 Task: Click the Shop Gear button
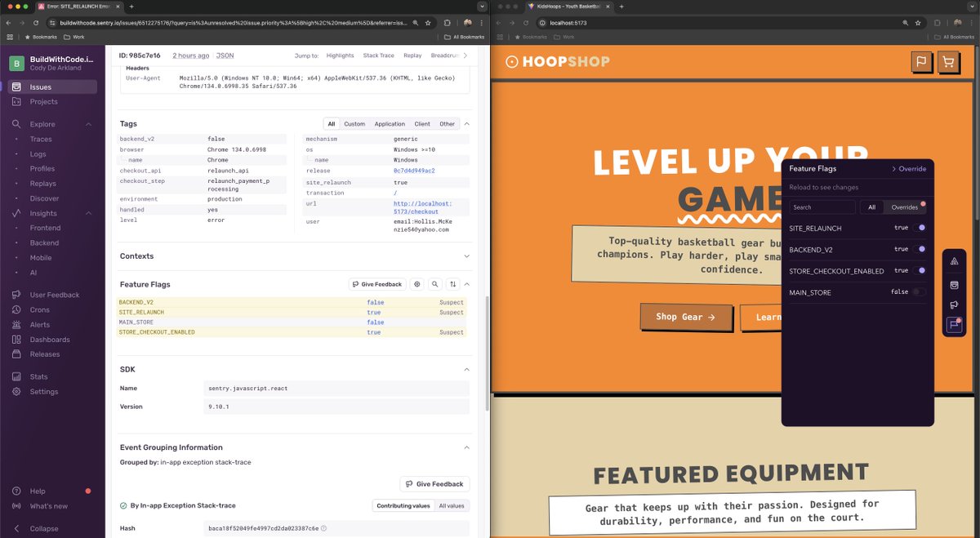point(686,317)
